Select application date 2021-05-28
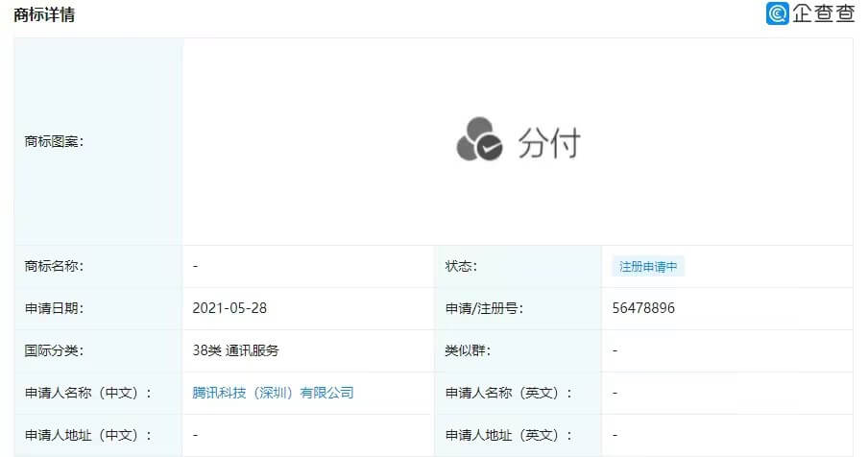This screenshot has height=457, width=868. click(229, 308)
